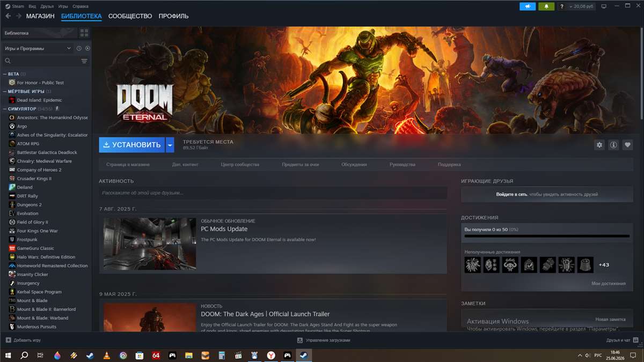Open the Магазин tab
The height and width of the screenshot is (362, 644).
tap(40, 16)
